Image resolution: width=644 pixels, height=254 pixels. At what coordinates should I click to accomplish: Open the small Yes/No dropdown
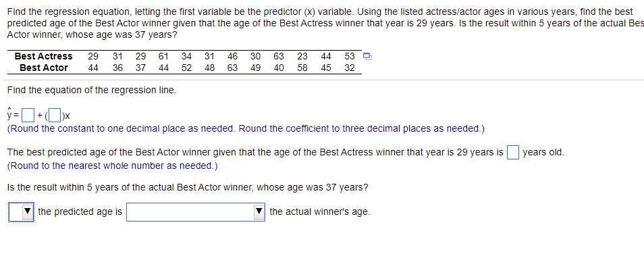click(x=22, y=212)
